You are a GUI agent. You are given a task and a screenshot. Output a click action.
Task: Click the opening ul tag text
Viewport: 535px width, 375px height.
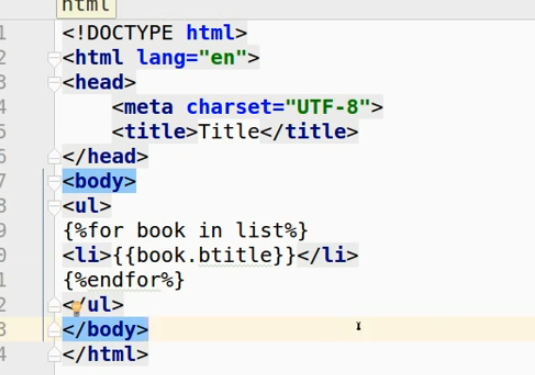[87, 206]
